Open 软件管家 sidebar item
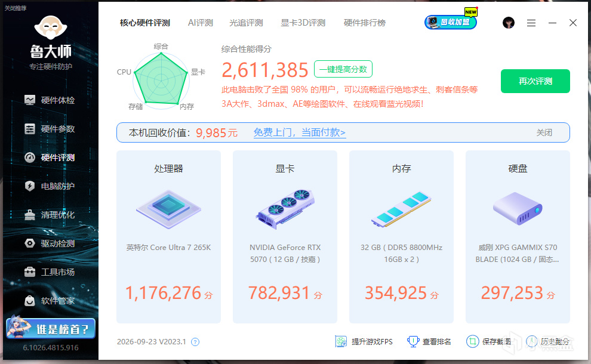Screen dimensions: 591x364 (50, 301)
